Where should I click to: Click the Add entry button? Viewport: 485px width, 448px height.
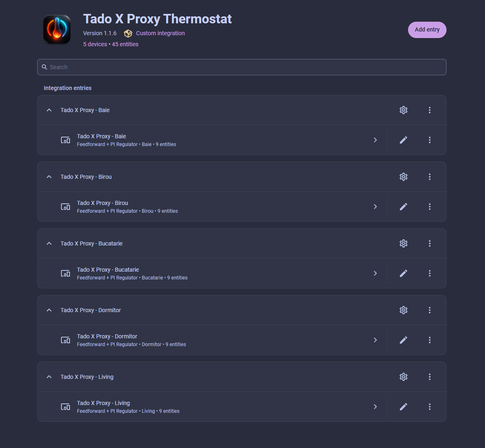[x=427, y=30]
